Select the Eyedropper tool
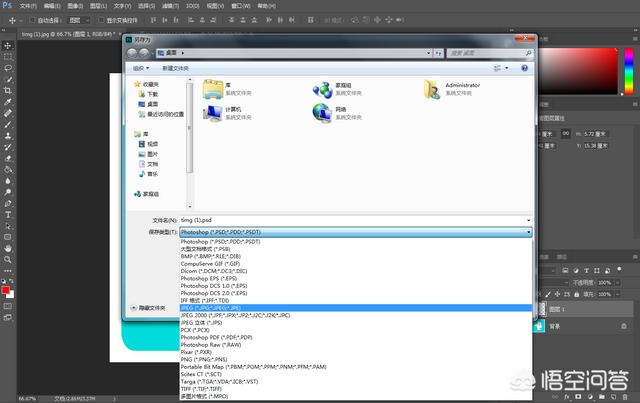This screenshot has height=403, width=640. 8,102
